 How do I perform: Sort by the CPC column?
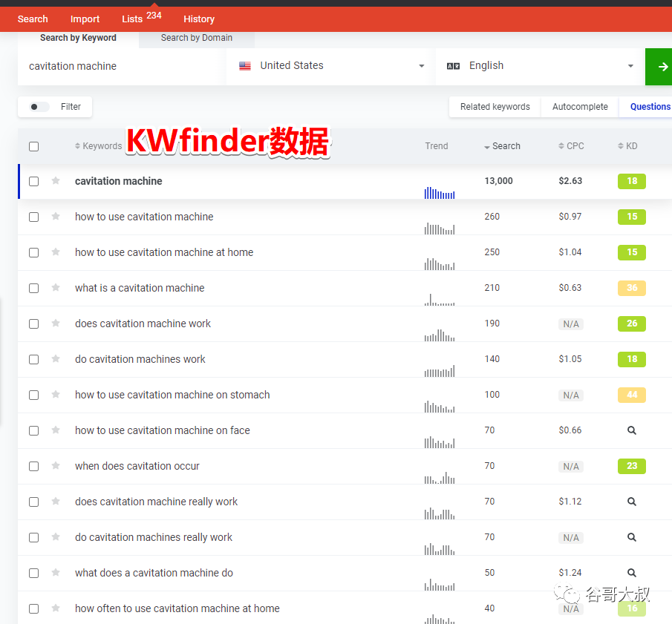571,146
